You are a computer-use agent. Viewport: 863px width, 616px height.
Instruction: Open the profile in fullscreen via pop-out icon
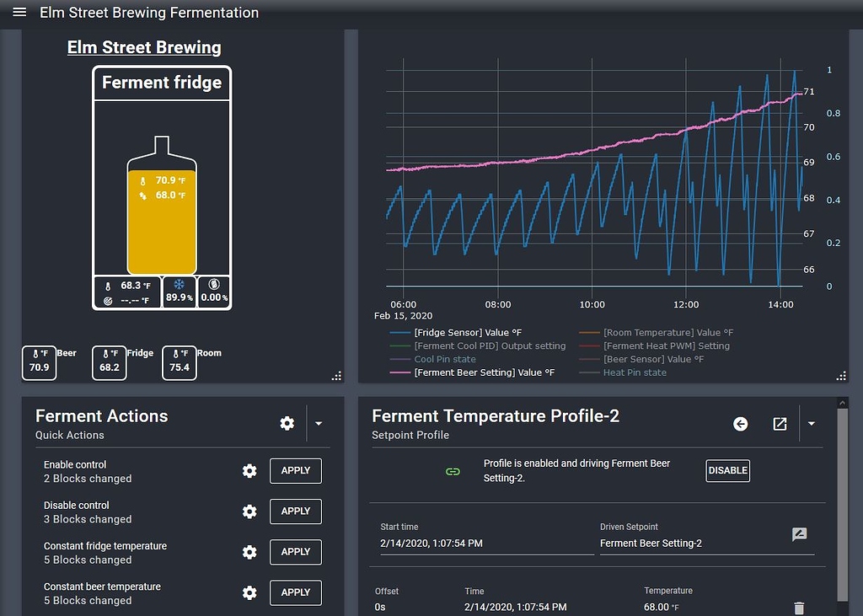[x=780, y=425]
